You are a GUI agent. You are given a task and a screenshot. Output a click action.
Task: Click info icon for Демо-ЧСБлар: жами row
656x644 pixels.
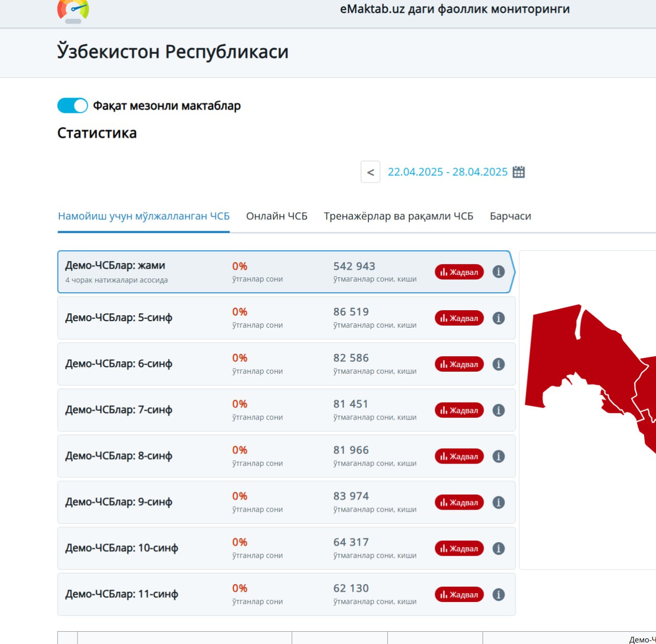pos(499,272)
